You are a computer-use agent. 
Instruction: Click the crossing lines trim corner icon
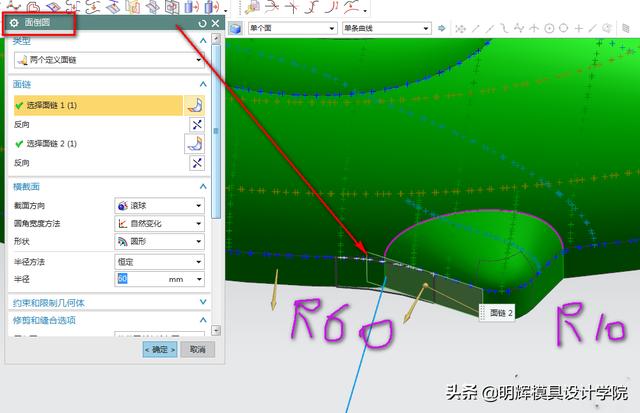(292, 6)
